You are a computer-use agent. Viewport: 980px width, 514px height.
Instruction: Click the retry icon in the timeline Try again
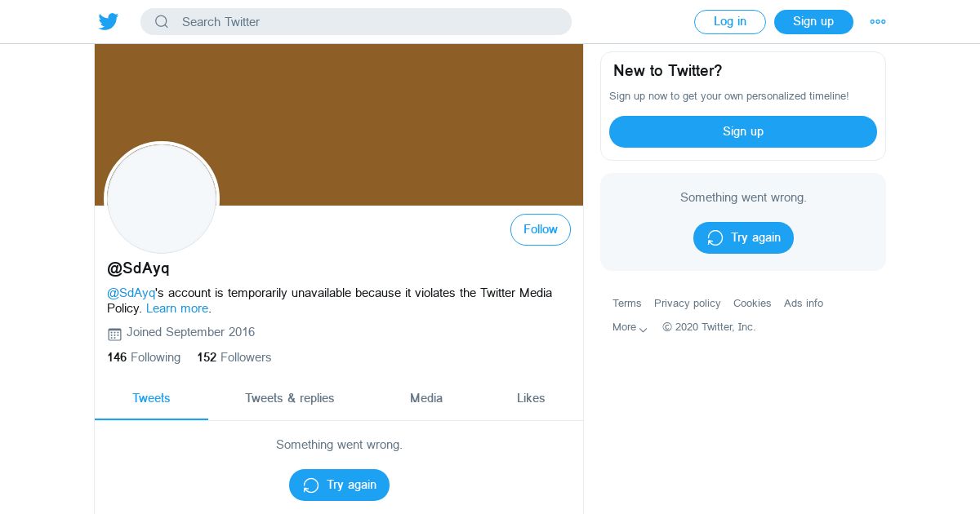coord(311,485)
